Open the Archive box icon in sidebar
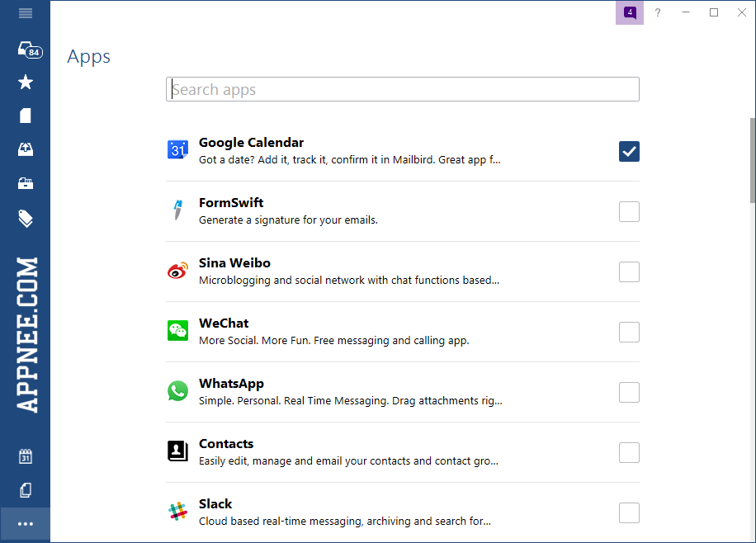 point(26,183)
